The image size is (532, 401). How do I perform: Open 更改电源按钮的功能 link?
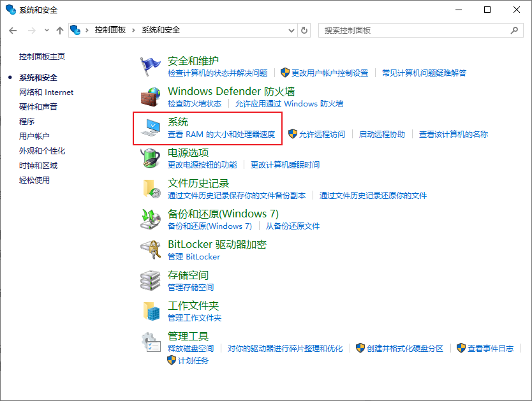(x=202, y=164)
